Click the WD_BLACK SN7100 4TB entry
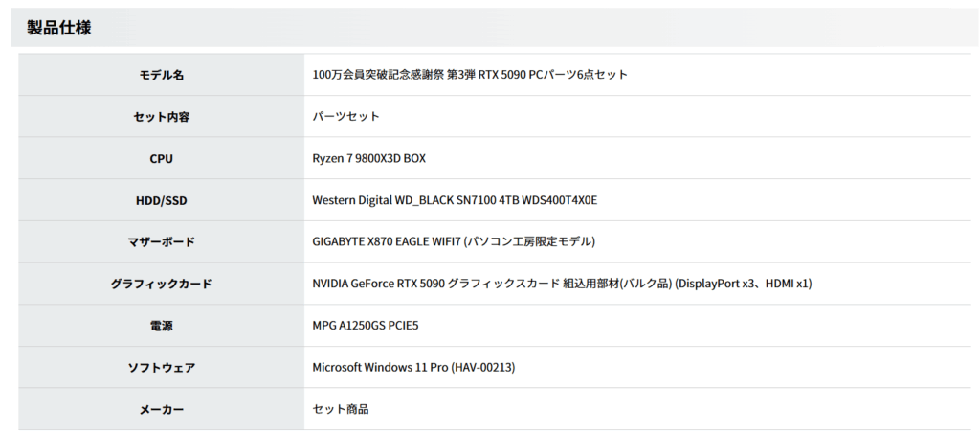Screen dimensions: 980x433 [x=455, y=200]
